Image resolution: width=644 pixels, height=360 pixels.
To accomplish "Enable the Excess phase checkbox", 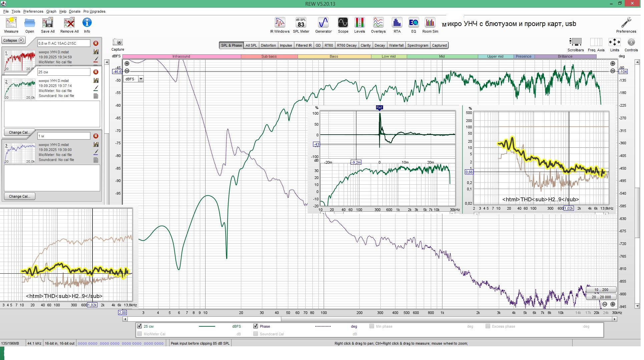I will pyautogui.click(x=488, y=326).
